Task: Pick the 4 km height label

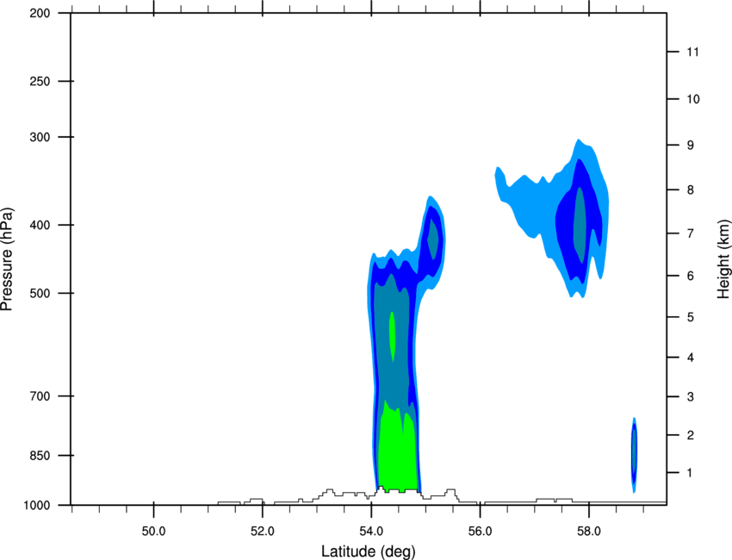Action: pyautogui.click(x=691, y=358)
